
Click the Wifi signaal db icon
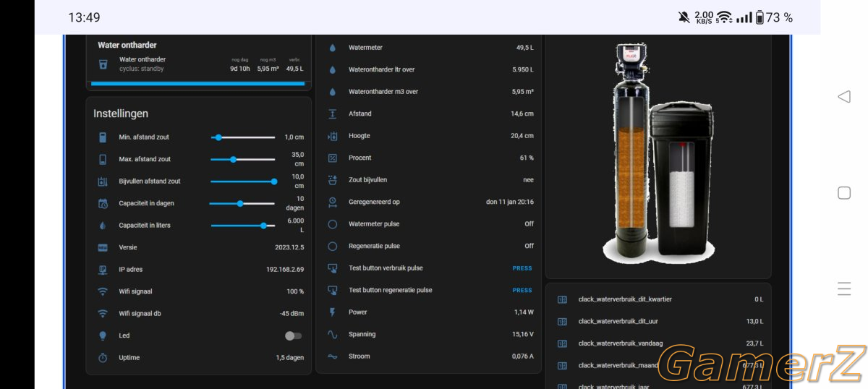(x=103, y=313)
